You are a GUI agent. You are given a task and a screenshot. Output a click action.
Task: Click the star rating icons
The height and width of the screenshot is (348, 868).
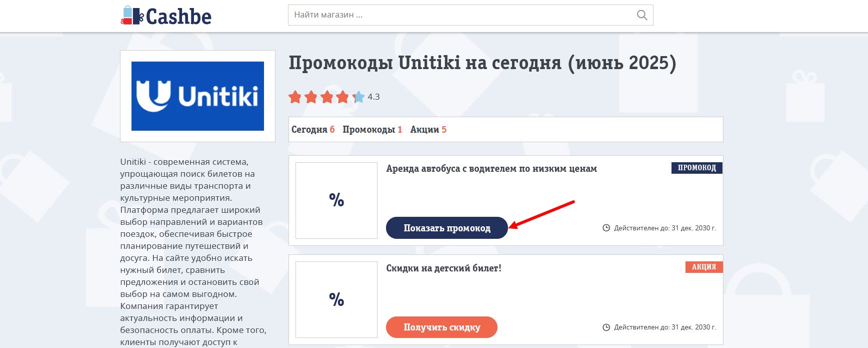pos(326,97)
